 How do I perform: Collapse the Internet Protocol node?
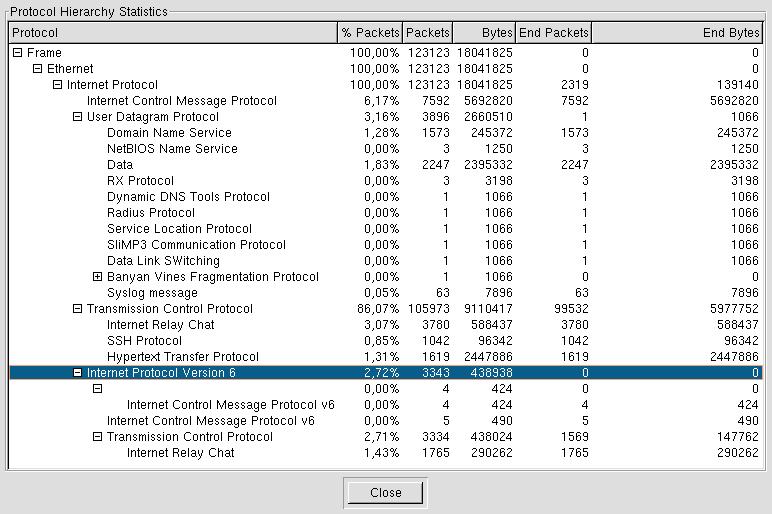click(x=58, y=85)
